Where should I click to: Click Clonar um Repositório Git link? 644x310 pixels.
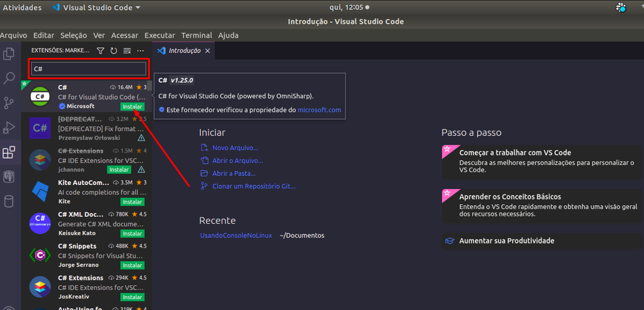coord(254,186)
